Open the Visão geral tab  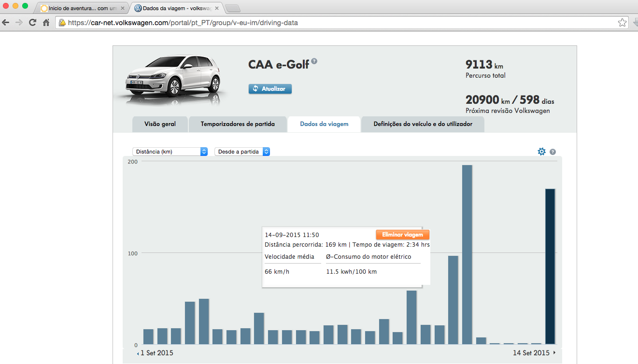click(x=160, y=124)
